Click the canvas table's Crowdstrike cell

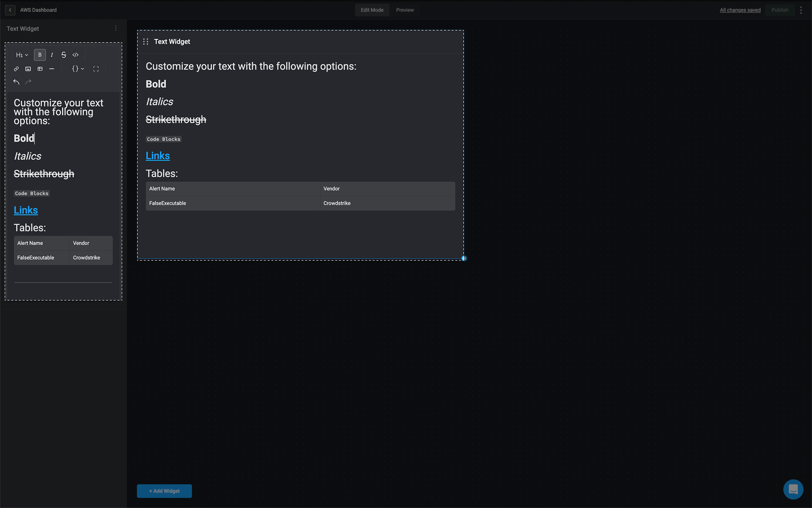388,203
